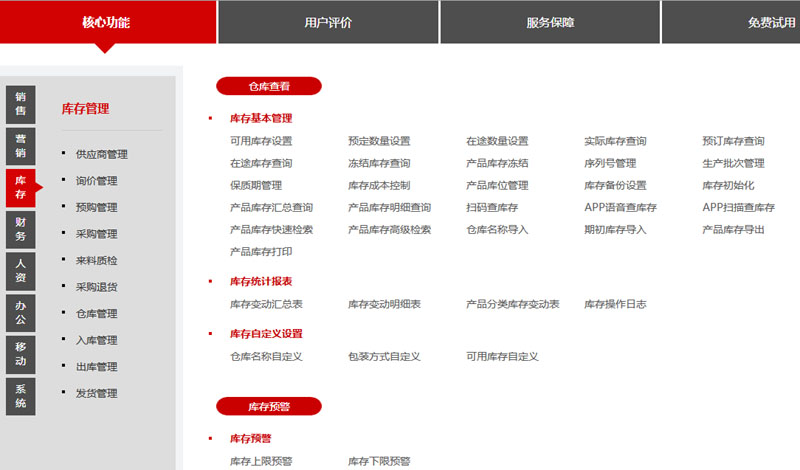
Task: Choose the 人资 sidebar block
Action: 20,271
